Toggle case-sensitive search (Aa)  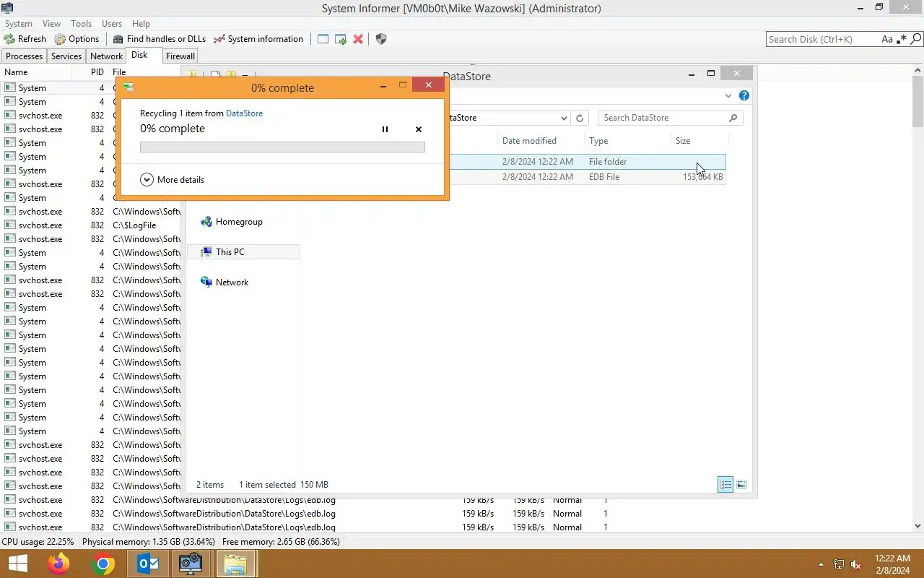(887, 39)
